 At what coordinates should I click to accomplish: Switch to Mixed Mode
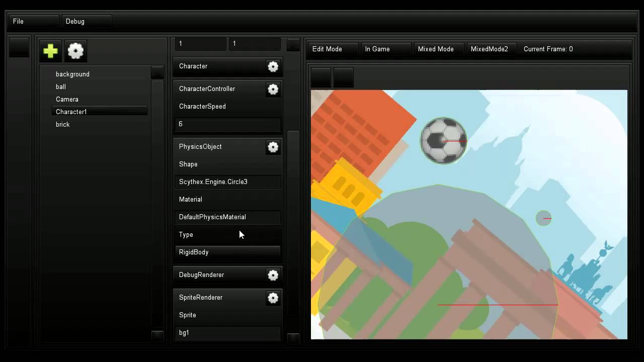point(439,49)
